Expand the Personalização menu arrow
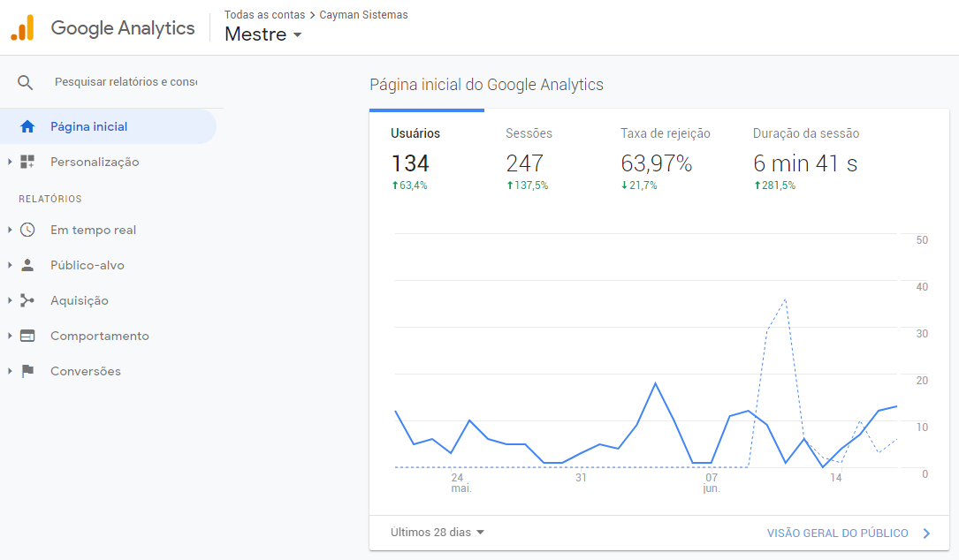Viewport: 959px width, 560px height. [9, 162]
